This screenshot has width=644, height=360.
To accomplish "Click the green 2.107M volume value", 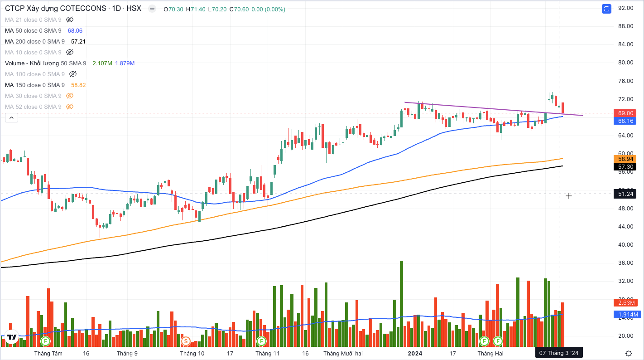I will (102, 63).
